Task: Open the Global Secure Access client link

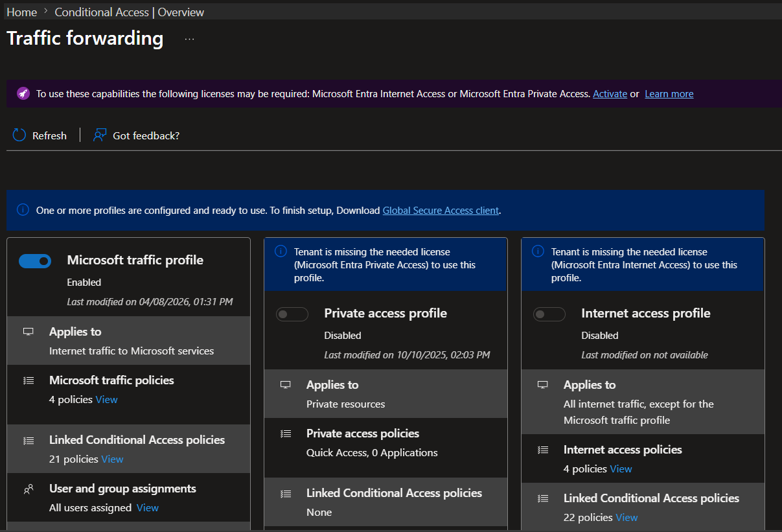Action: point(441,210)
